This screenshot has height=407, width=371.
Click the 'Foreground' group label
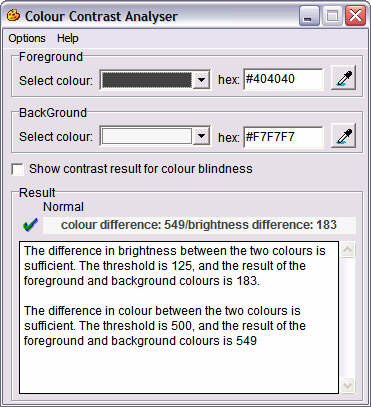(x=51, y=57)
